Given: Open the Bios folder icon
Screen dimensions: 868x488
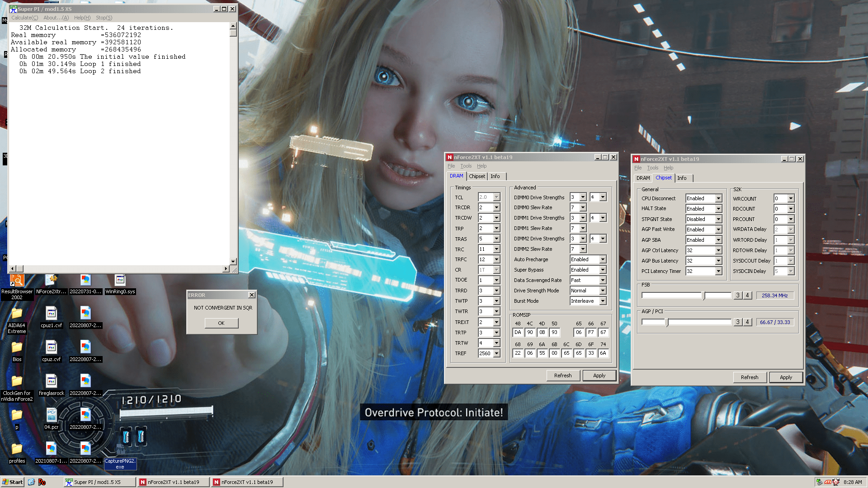Looking at the screenshot, I should (x=17, y=352).
